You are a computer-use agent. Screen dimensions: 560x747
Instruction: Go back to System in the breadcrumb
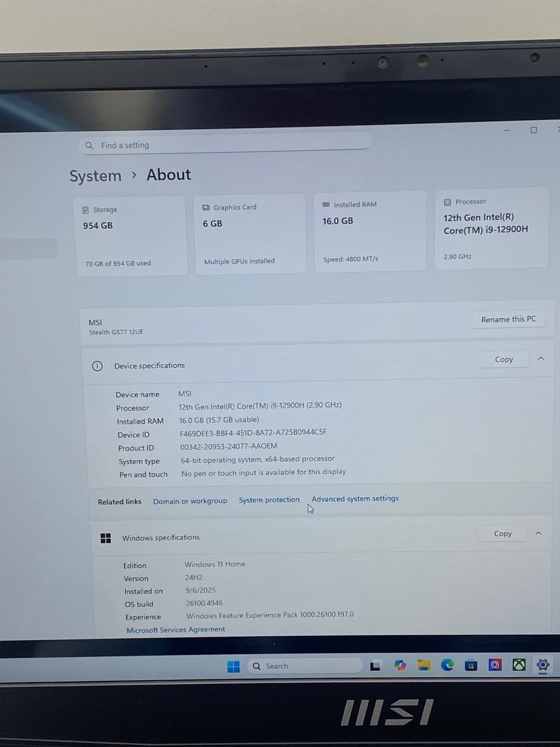coord(96,176)
